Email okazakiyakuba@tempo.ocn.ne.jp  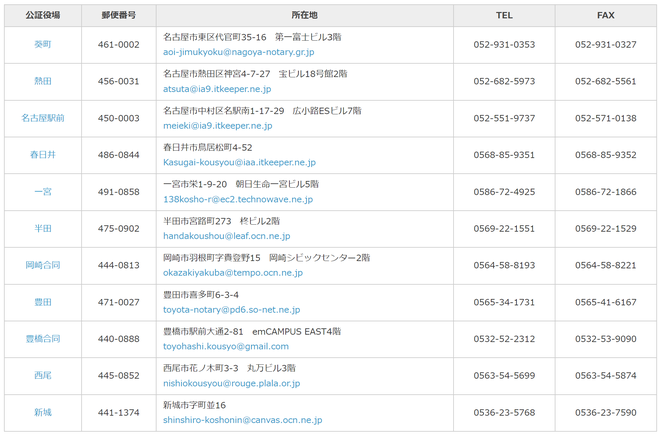[233, 273]
